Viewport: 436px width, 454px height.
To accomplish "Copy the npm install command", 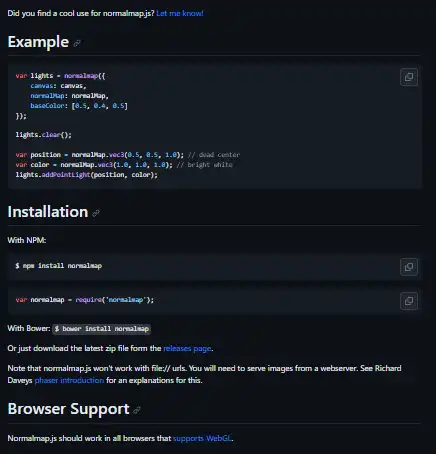I will coord(409,267).
